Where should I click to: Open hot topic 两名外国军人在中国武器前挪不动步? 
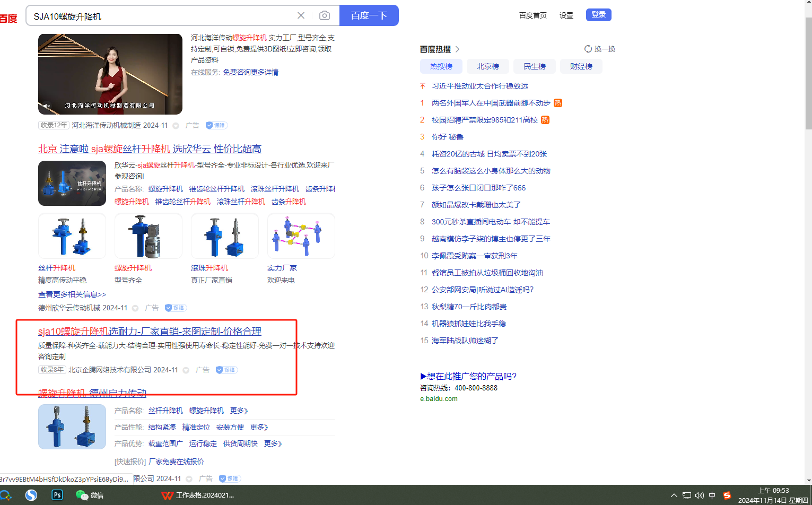click(491, 103)
